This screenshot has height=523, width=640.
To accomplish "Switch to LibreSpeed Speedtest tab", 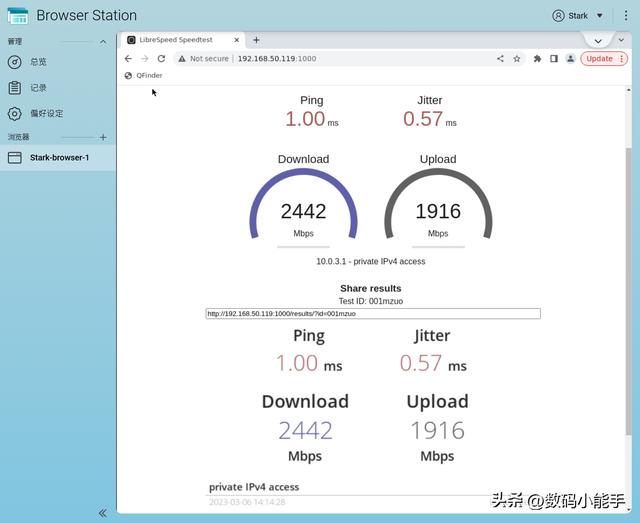I will 182,40.
